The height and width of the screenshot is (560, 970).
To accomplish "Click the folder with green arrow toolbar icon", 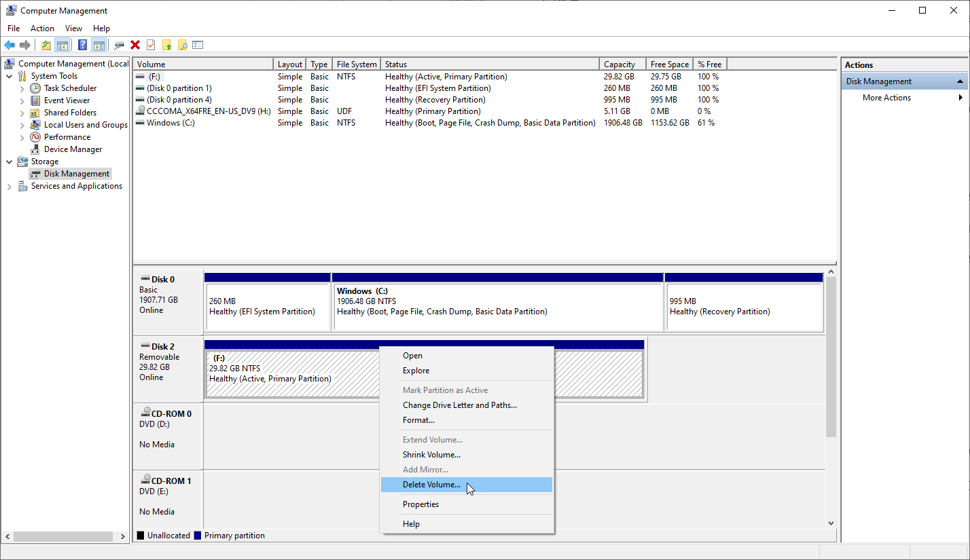I will [x=167, y=45].
